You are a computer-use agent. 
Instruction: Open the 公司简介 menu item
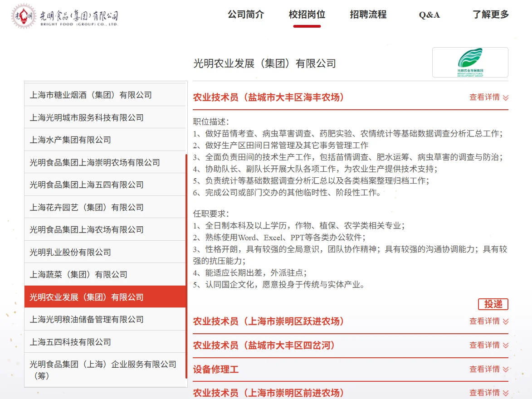tap(246, 15)
